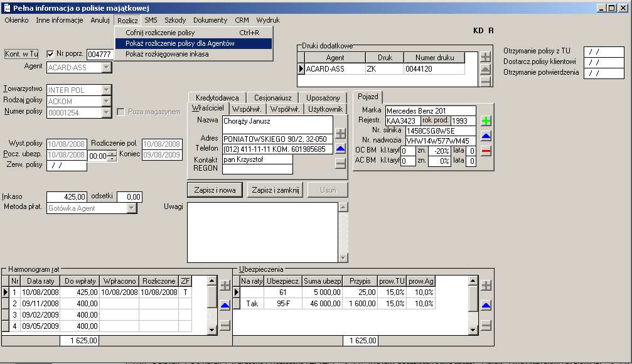Click the owner name field Chorąży Janusz
This screenshot has width=632, height=364.
click(x=277, y=124)
